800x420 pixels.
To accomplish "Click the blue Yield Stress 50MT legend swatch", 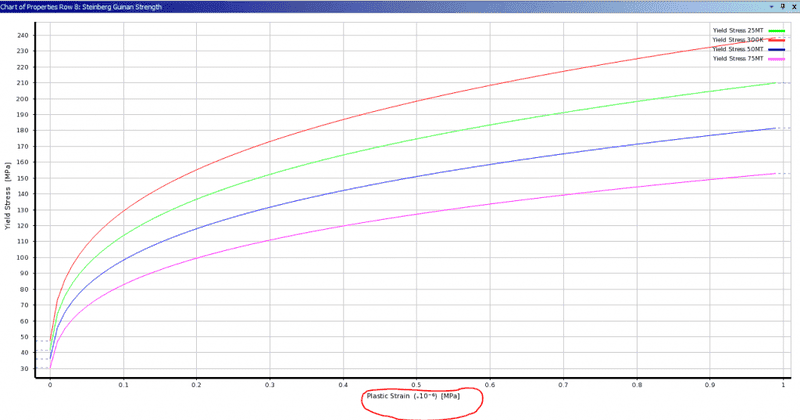I will 775,50.
